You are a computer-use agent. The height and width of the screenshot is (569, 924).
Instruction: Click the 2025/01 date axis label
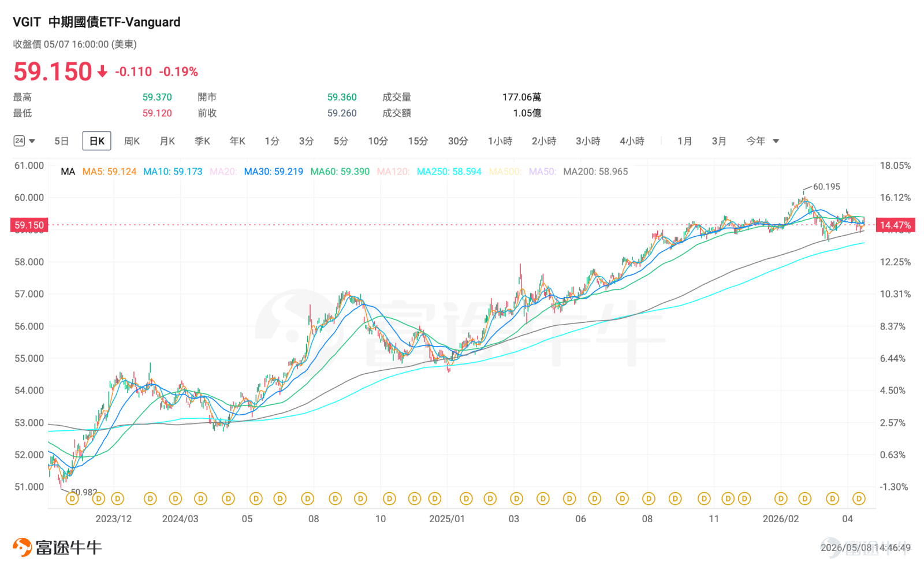[x=447, y=519]
